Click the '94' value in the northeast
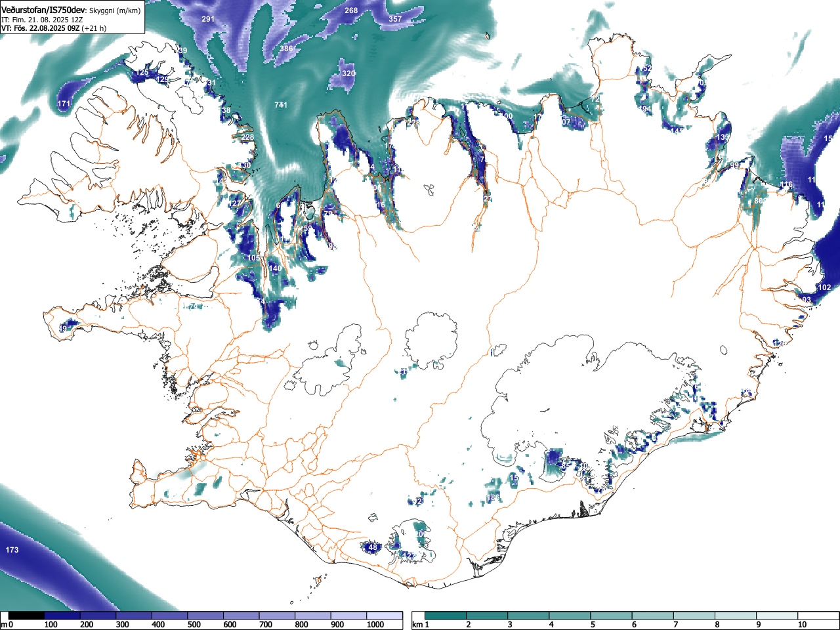840x630 pixels. pos(646,109)
